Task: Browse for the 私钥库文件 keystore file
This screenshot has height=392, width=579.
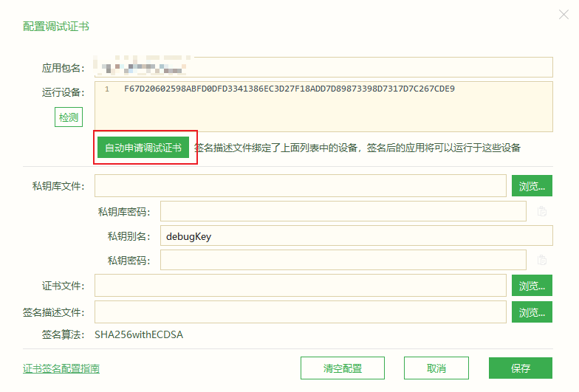Action: (x=532, y=186)
